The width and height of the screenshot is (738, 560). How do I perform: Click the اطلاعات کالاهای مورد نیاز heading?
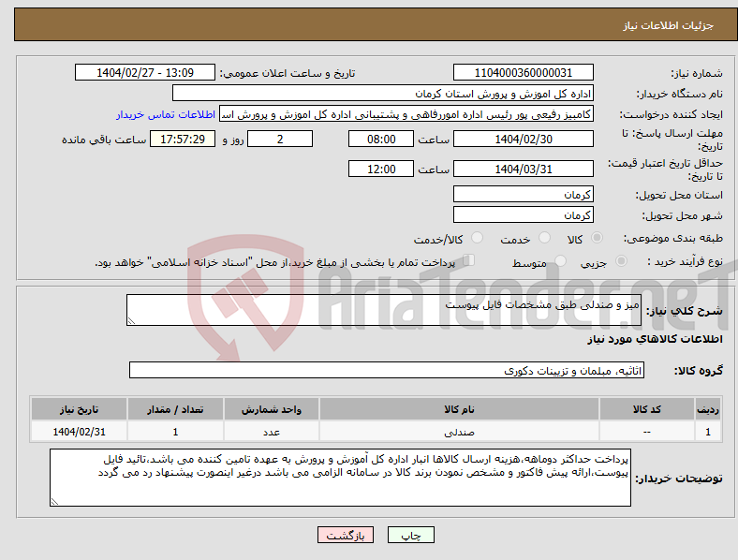pyautogui.click(x=655, y=339)
